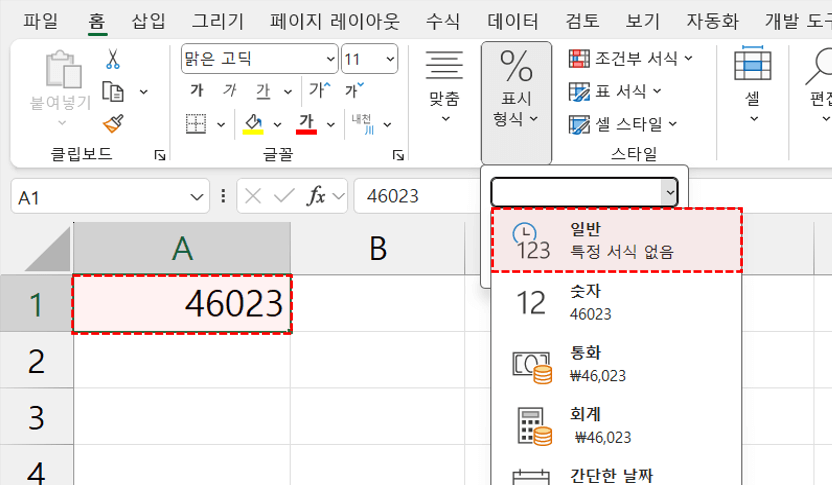Switch to the 페이지 레이아웃 tab
Image resolution: width=832 pixels, height=485 pixels.
tap(334, 21)
